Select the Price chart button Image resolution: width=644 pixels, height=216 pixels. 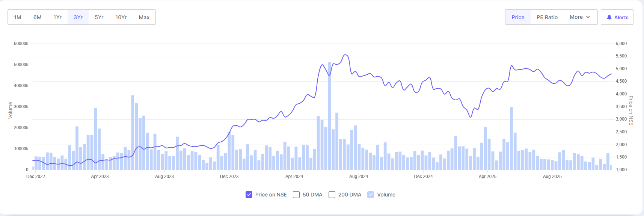click(x=518, y=17)
